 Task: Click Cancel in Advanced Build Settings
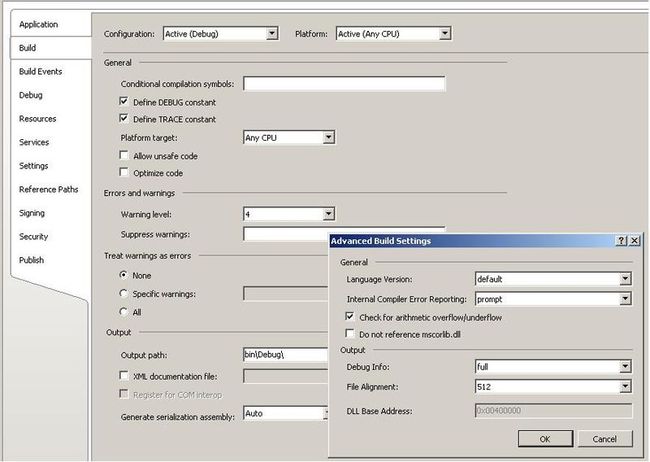tap(605, 439)
